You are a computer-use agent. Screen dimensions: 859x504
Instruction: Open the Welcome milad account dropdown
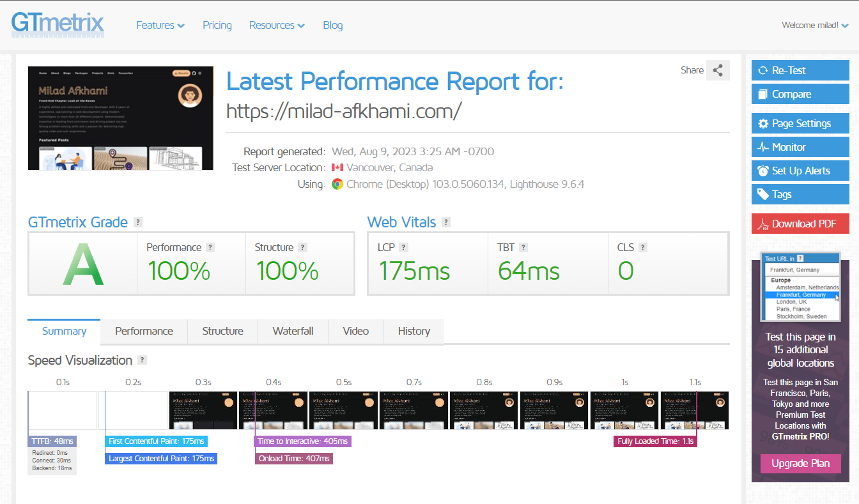(816, 25)
